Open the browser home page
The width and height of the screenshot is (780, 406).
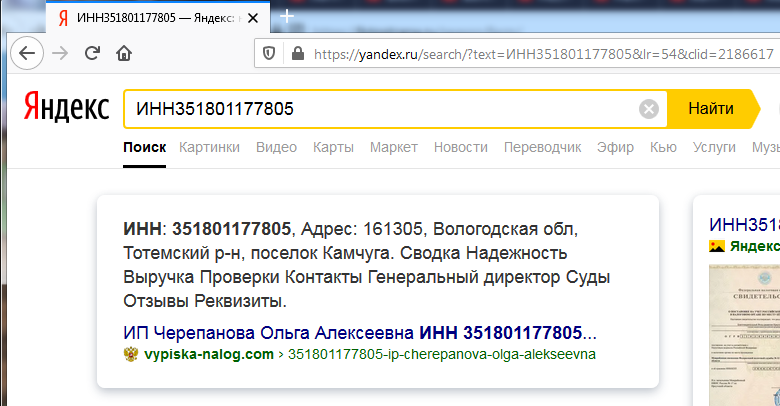[x=124, y=53]
